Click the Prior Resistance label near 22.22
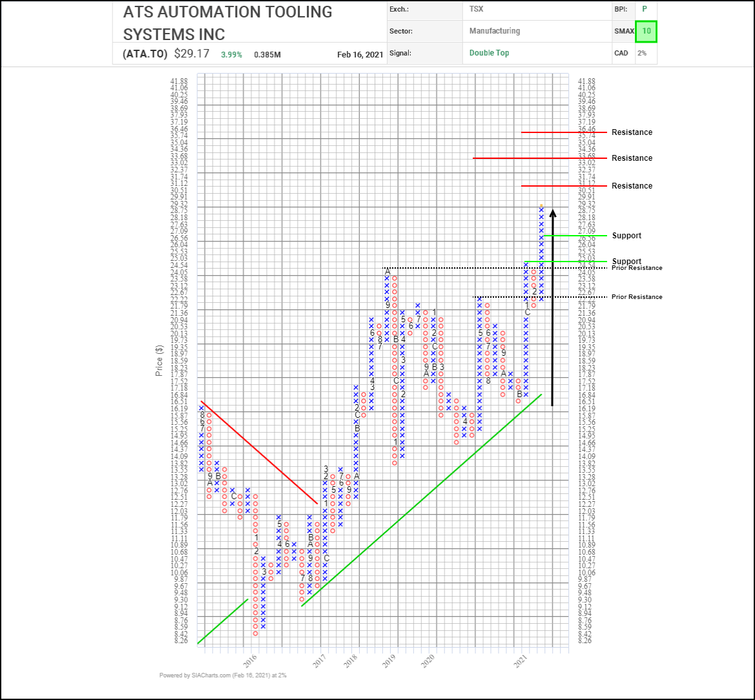 pyautogui.click(x=636, y=297)
